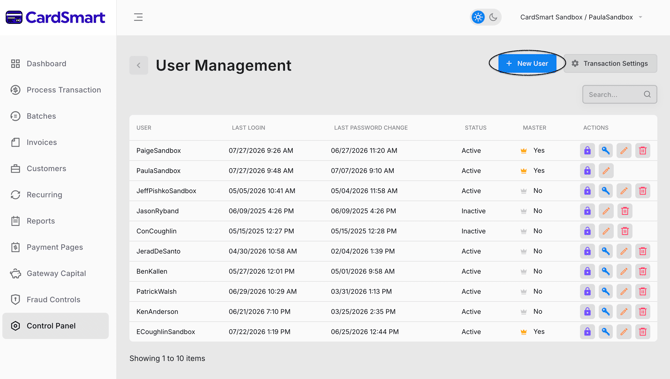Screen dimensions: 670x379
Task: Click the search magnifier icon
Action: 647,94
